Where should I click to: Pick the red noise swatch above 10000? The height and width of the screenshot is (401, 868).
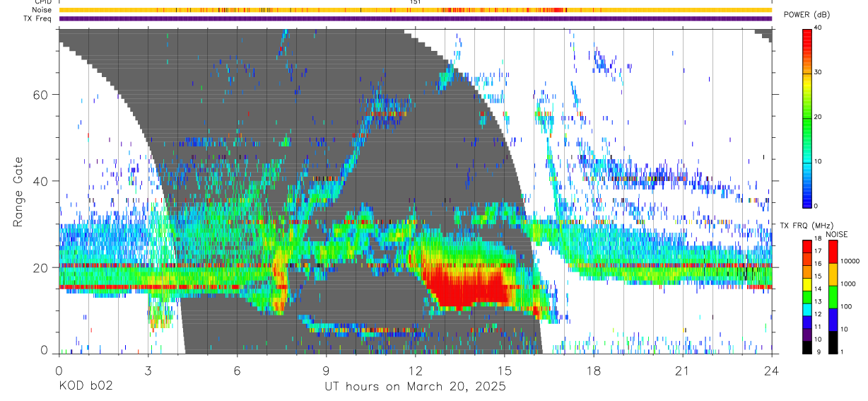point(833,251)
